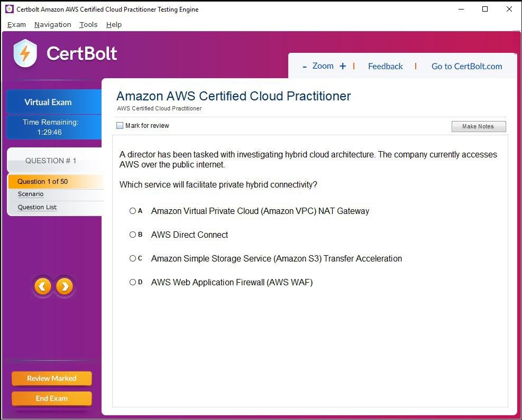522x420 pixels.
Task: Select answer A radio button
Action: [x=133, y=211]
